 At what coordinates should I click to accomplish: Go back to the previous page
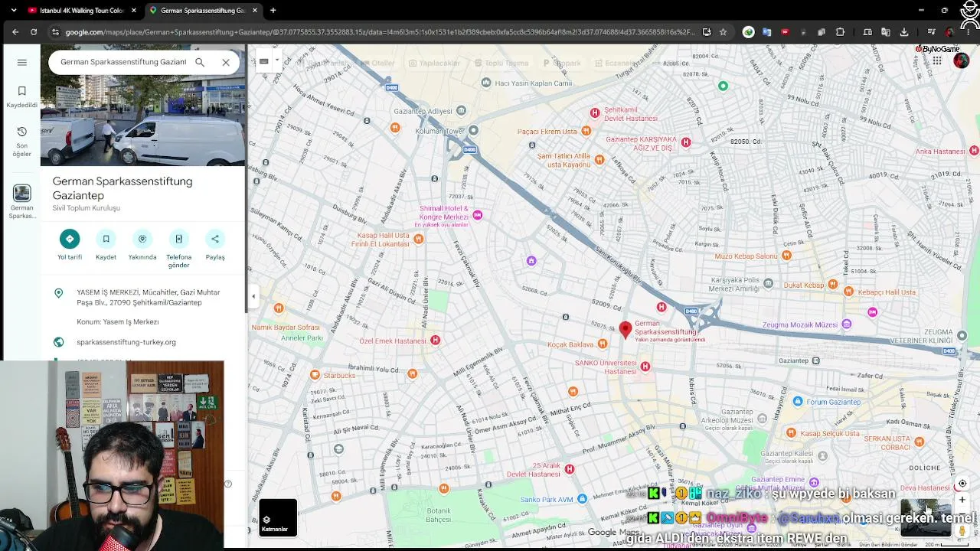coord(15,32)
